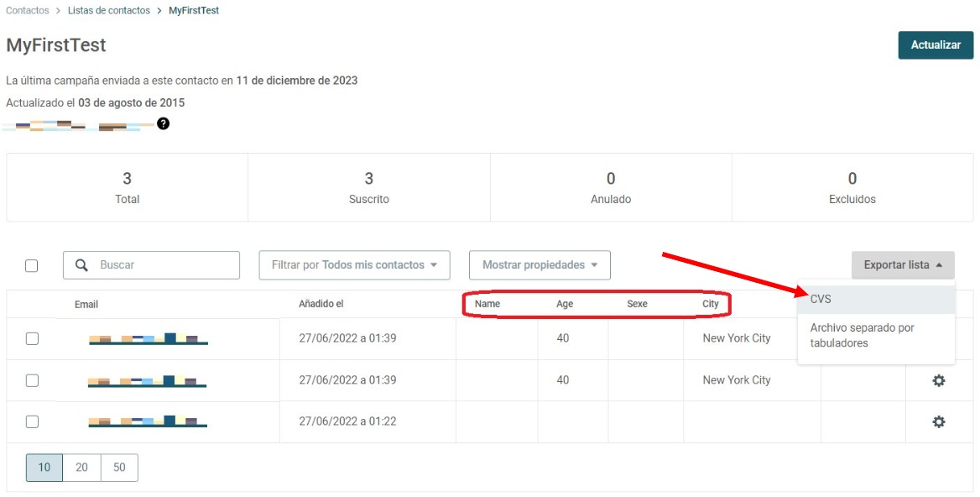Go to Listas de contactos breadcrumb
This screenshot has height=497, width=980.
pos(109,11)
